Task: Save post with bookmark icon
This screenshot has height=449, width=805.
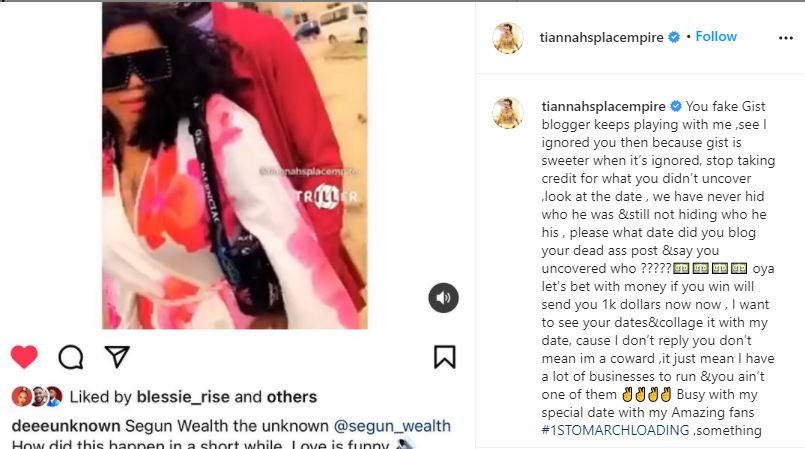Action: [444, 357]
